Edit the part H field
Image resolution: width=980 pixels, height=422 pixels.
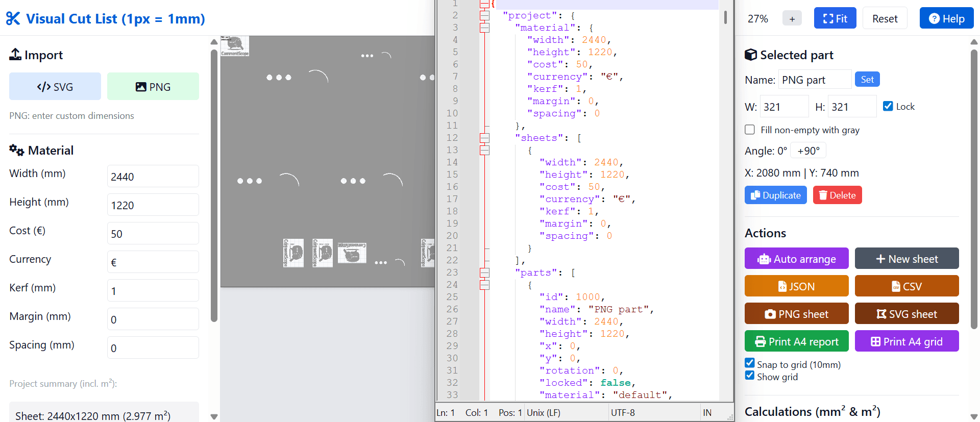pyautogui.click(x=852, y=107)
